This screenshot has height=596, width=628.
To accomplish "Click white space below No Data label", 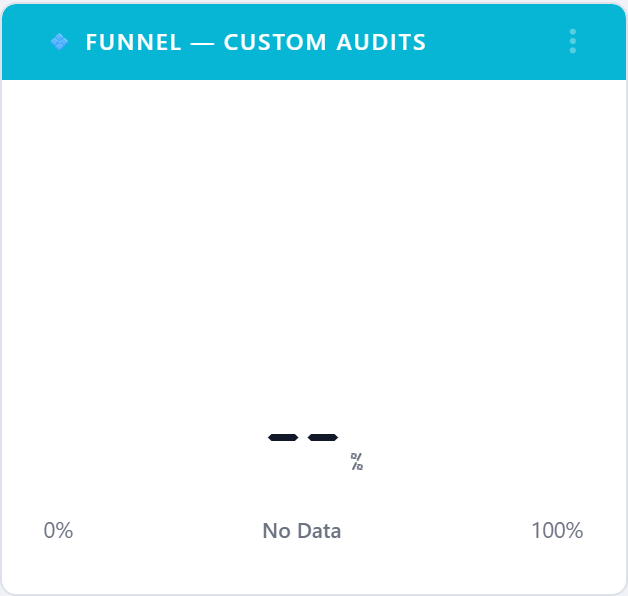I will click(302, 567).
